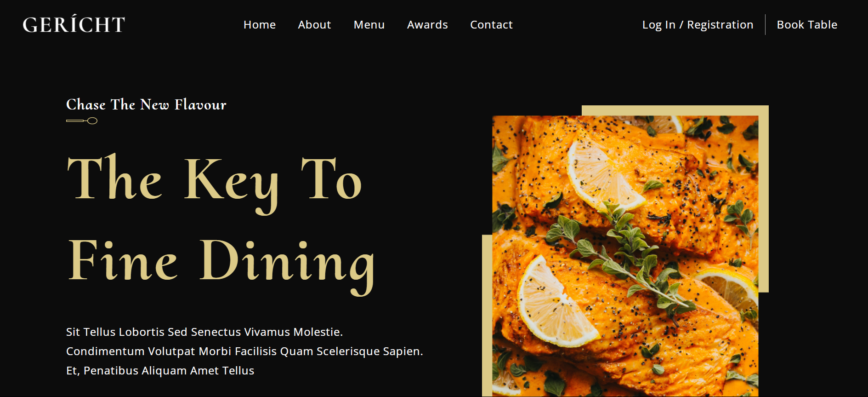Open the Menu navigation item
868x397 pixels.
(x=369, y=25)
